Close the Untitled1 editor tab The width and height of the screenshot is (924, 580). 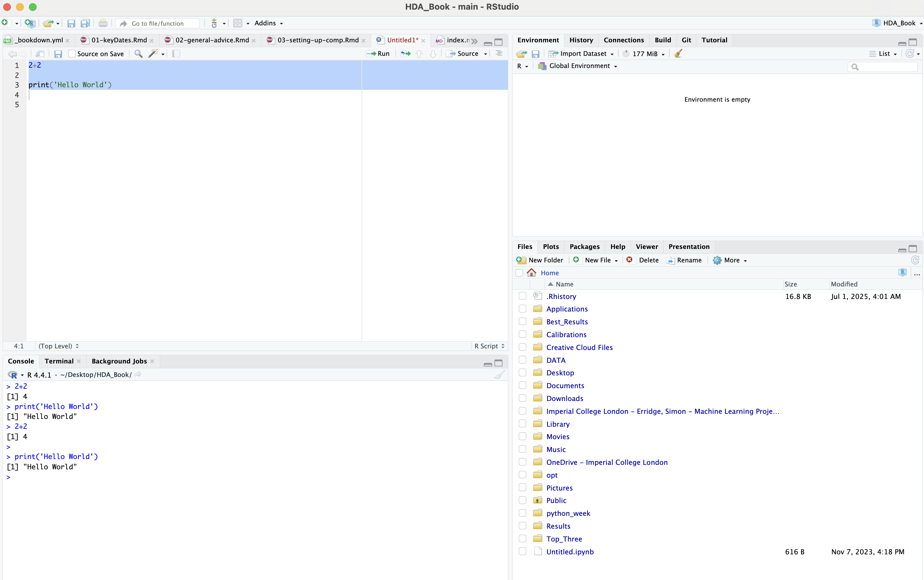[x=423, y=40]
